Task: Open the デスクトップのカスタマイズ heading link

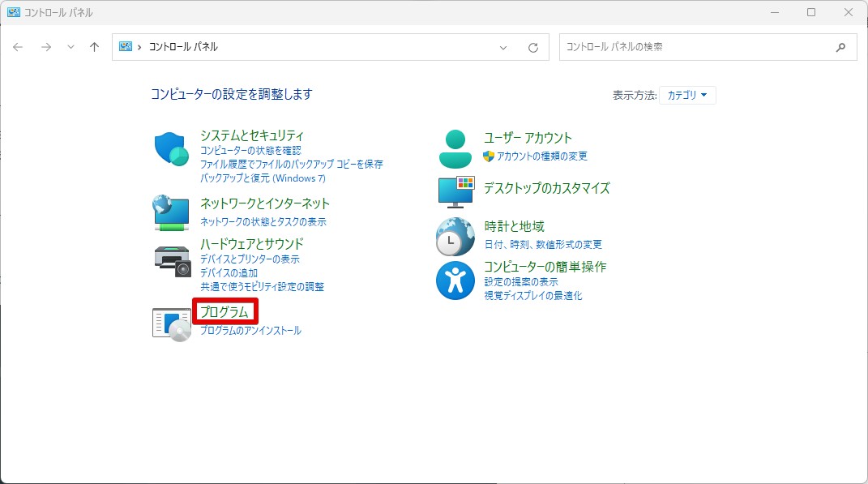Action: coord(547,188)
